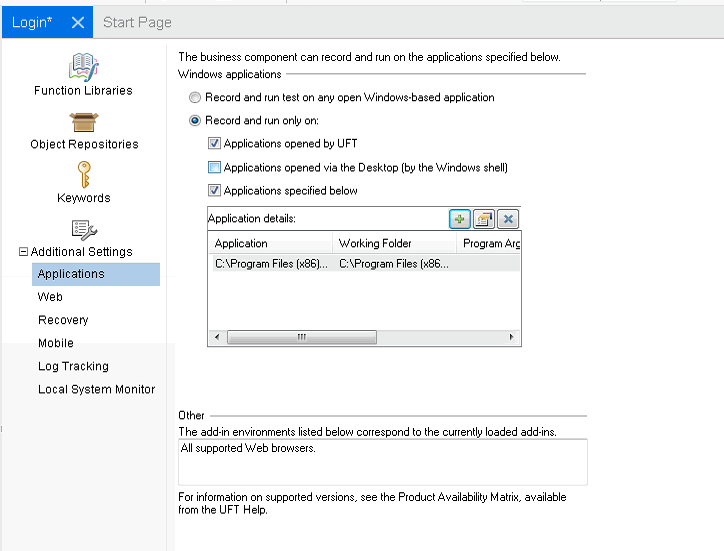
Task: Switch to the Start Page tab
Action: pyautogui.click(x=137, y=22)
